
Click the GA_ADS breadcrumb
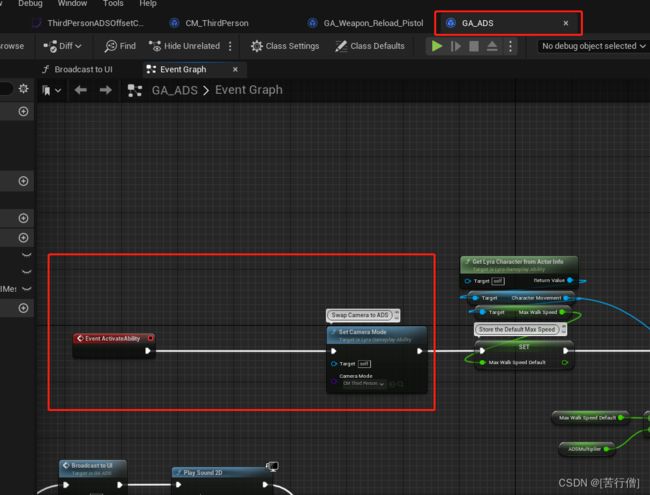coord(175,90)
